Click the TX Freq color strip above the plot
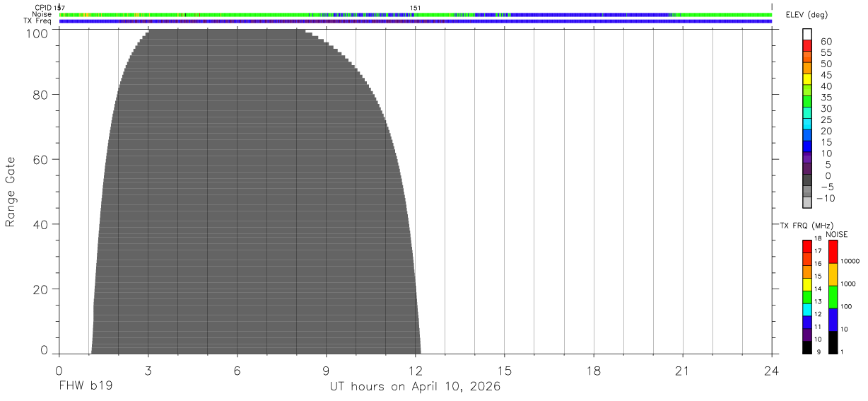Viewport: 868px width, 401px height. coord(416,21)
